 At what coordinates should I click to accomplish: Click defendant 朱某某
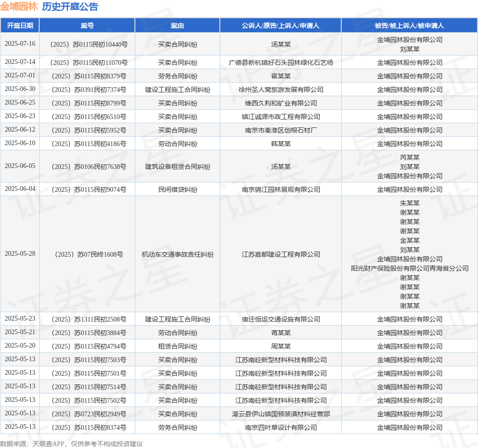tap(409, 203)
